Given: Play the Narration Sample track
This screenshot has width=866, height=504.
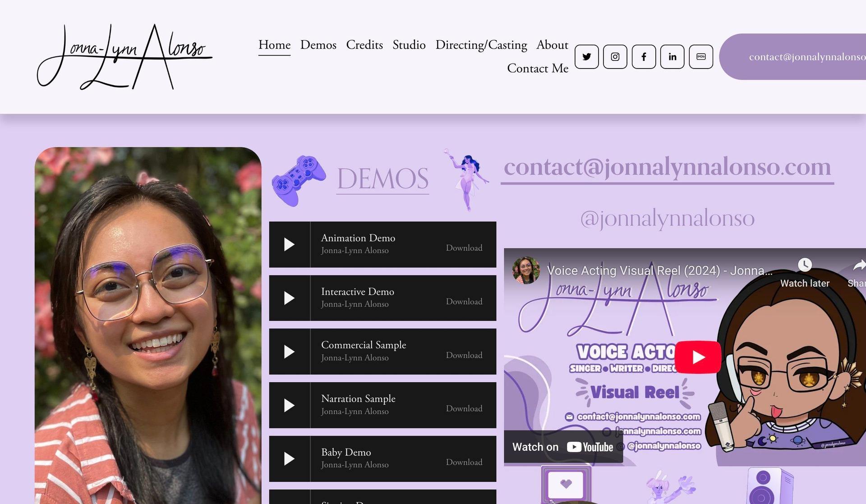Looking at the screenshot, I should tap(289, 405).
